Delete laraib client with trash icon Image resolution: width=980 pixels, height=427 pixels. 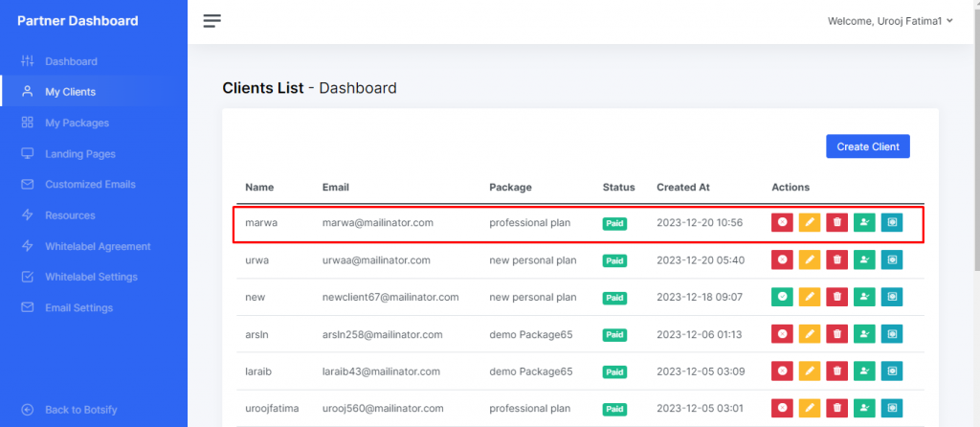click(836, 371)
